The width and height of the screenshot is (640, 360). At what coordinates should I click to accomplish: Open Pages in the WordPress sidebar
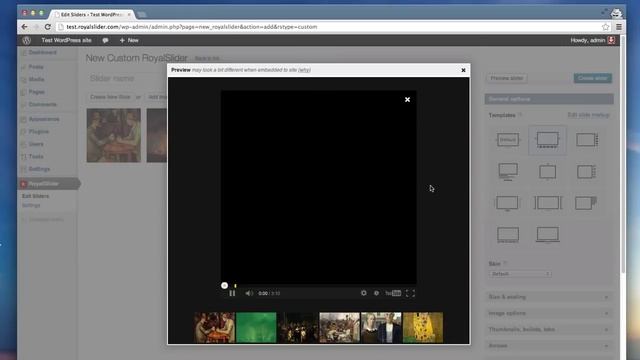[x=37, y=92]
